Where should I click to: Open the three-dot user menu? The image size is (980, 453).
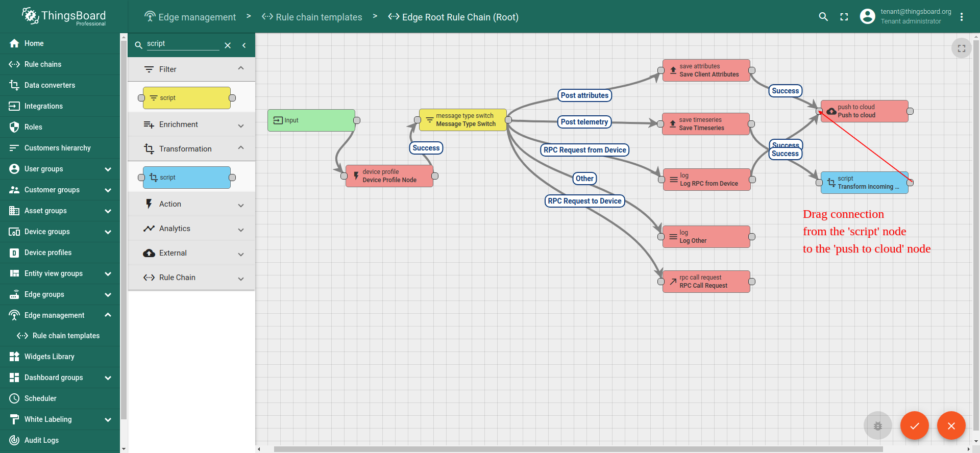[962, 17]
